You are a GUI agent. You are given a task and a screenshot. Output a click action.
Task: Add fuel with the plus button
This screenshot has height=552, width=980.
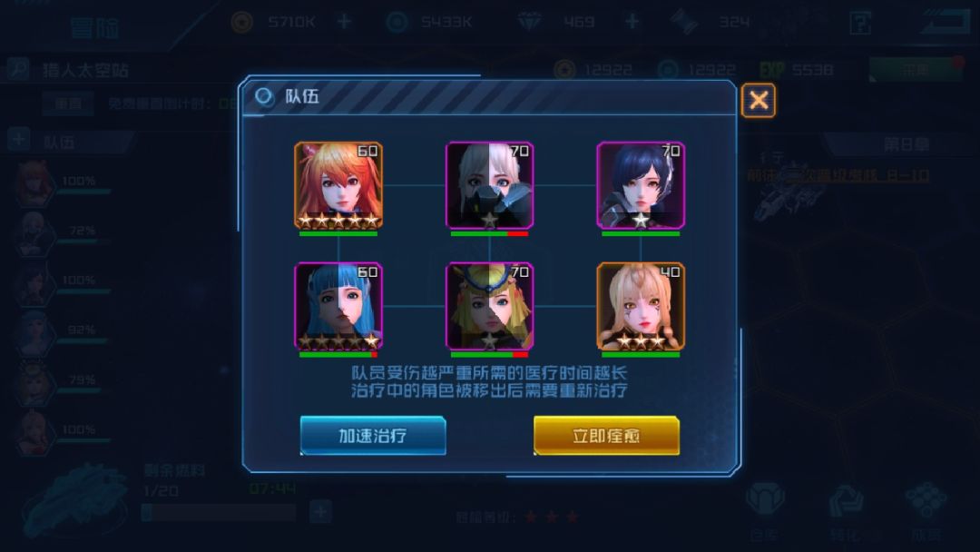pyautogui.click(x=320, y=512)
